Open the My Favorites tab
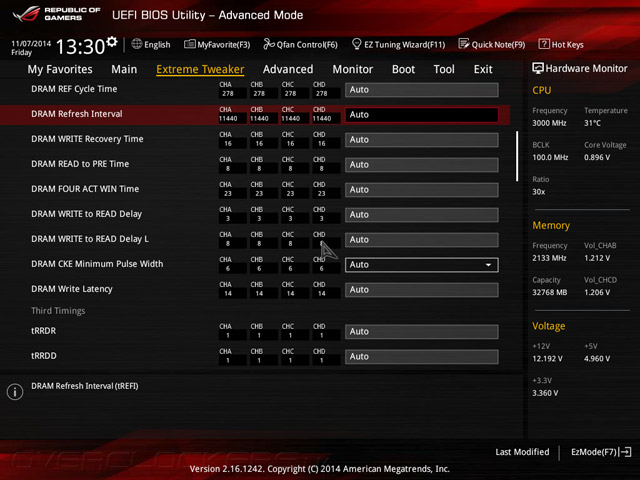 point(60,69)
